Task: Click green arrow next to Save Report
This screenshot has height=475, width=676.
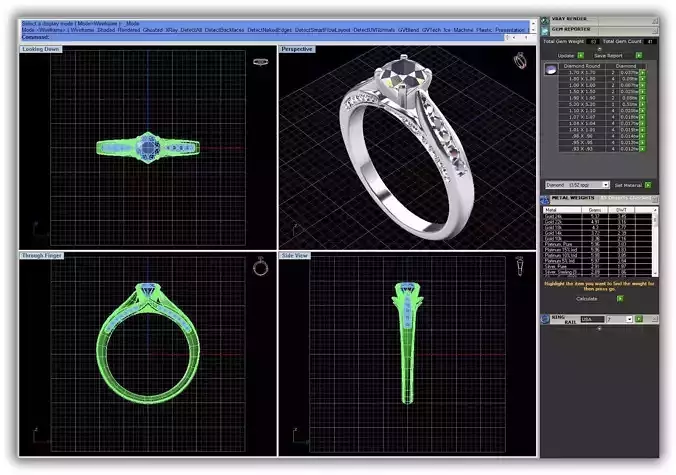Action: point(639,55)
